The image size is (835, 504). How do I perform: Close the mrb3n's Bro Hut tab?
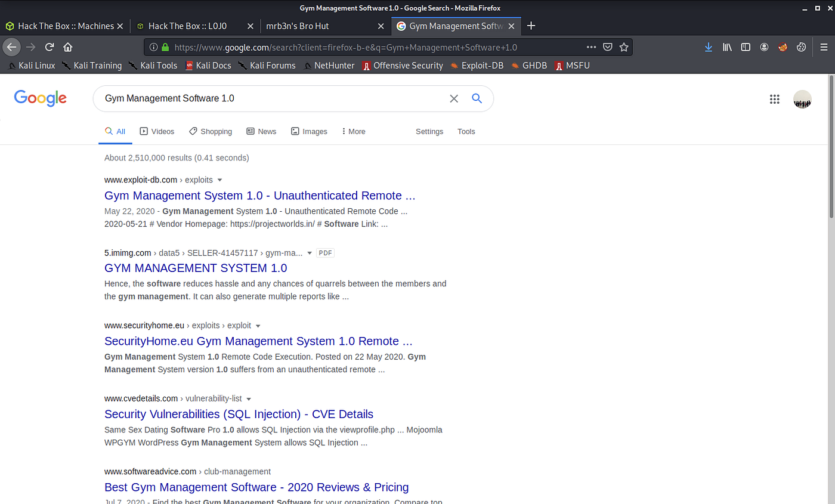tap(381, 26)
